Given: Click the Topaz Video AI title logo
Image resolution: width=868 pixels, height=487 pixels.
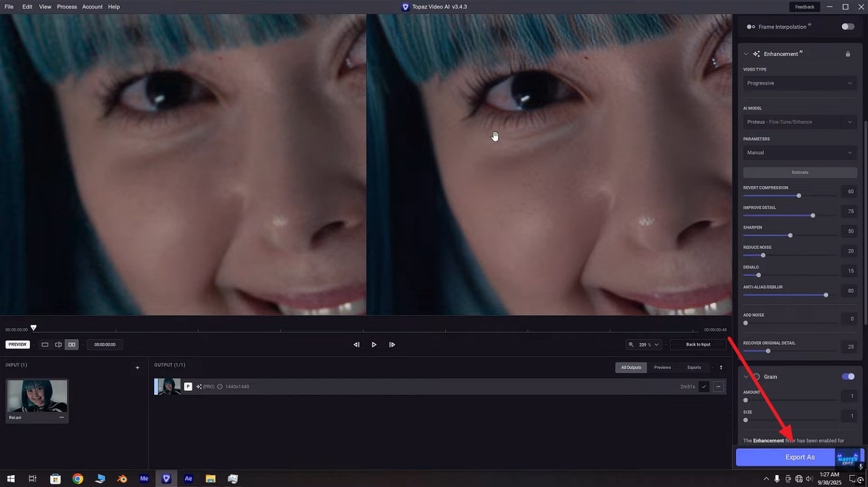Looking at the screenshot, I should tap(405, 7).
